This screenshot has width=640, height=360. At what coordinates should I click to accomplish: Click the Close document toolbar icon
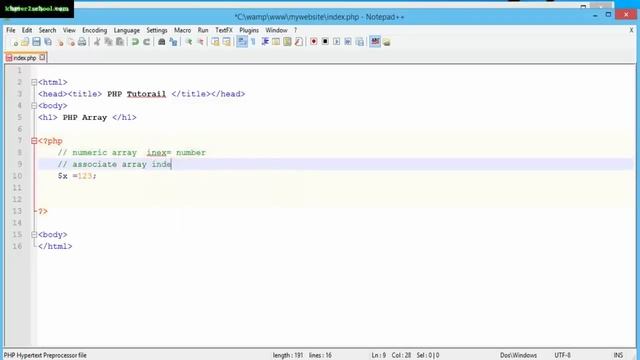(x=60, y=42)
